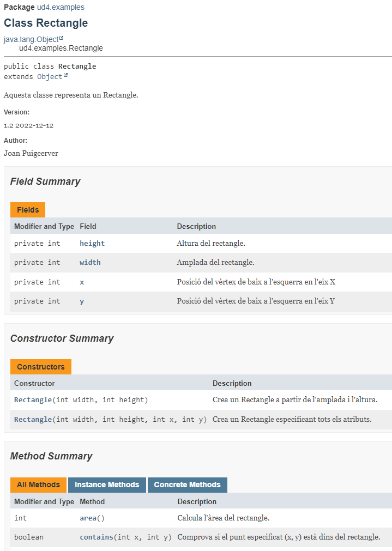Viewport: 392px width, 551px height.
Task: Click external link icon beside java.lang.Object
Action: pyautogui.click(x=62, y=38)
